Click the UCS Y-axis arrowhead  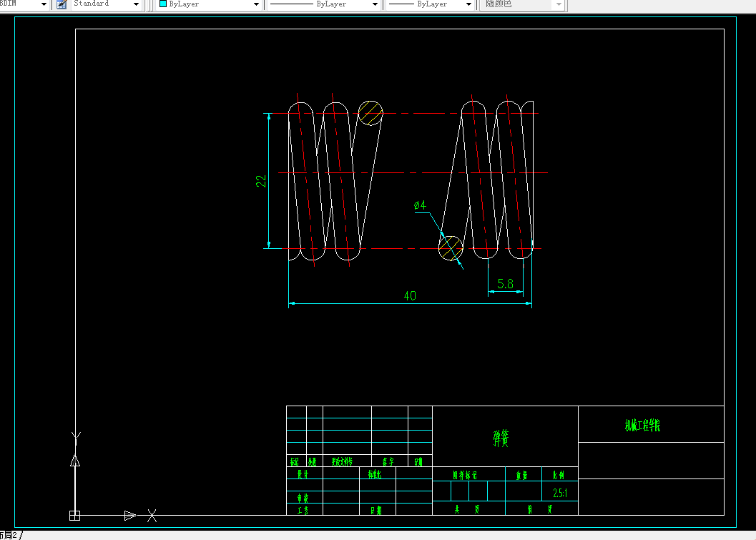(x=75, y=460)
